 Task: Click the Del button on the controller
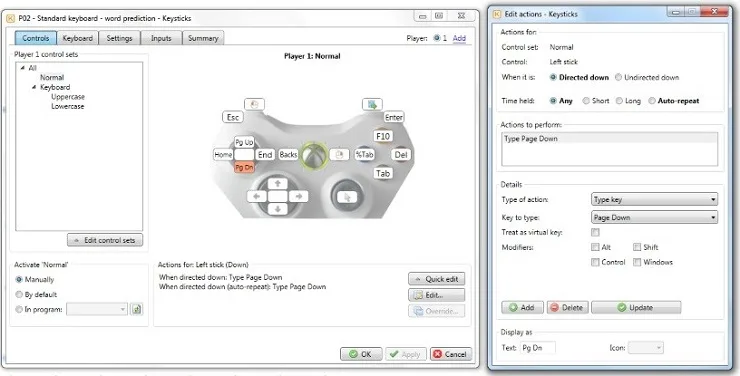[x=401, y=155]
